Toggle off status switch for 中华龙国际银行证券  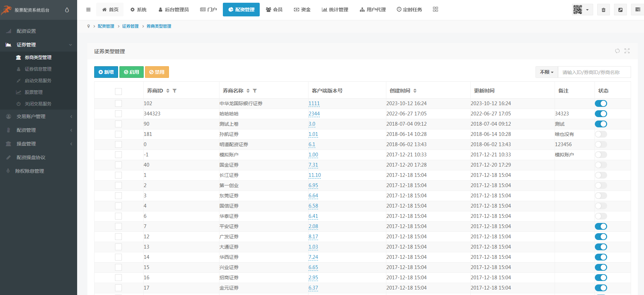point(601,103)
